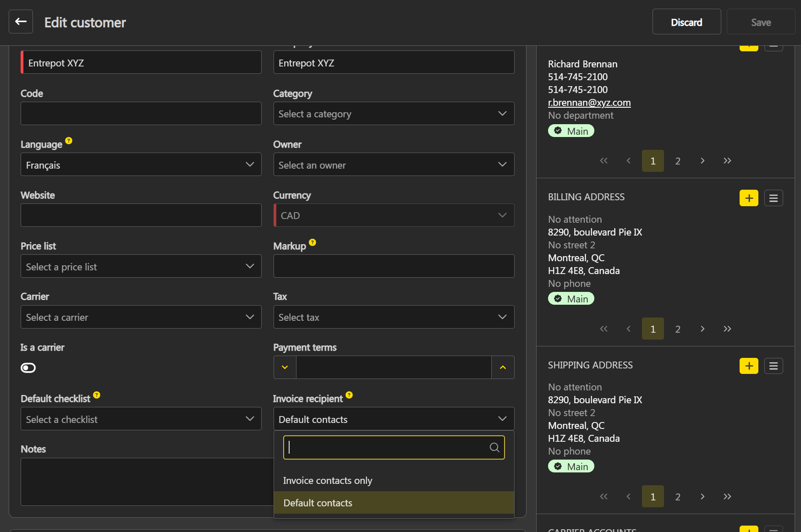Click the yellow up arrow in Payment terms
The width and height of the screenshot is (801, 532).
(x=503, y=367)
